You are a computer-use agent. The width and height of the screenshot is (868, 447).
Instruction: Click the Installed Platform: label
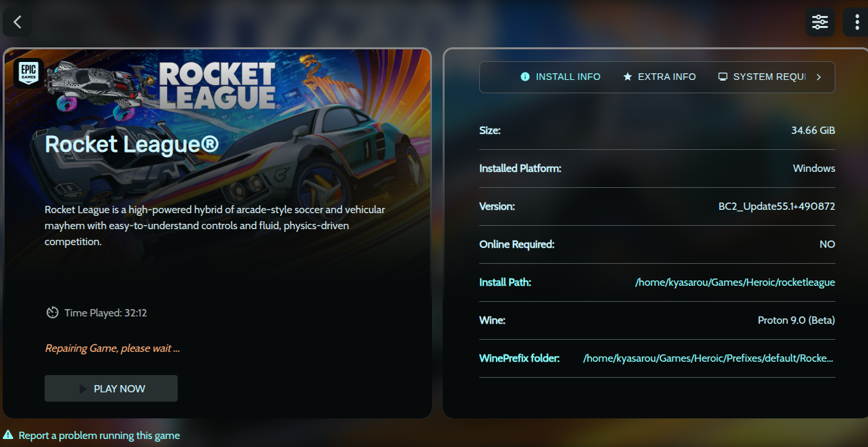tap(521, 168)
